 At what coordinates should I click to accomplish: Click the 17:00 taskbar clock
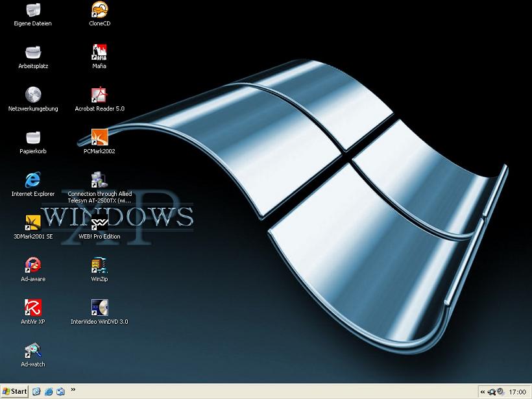coord(518,393)
